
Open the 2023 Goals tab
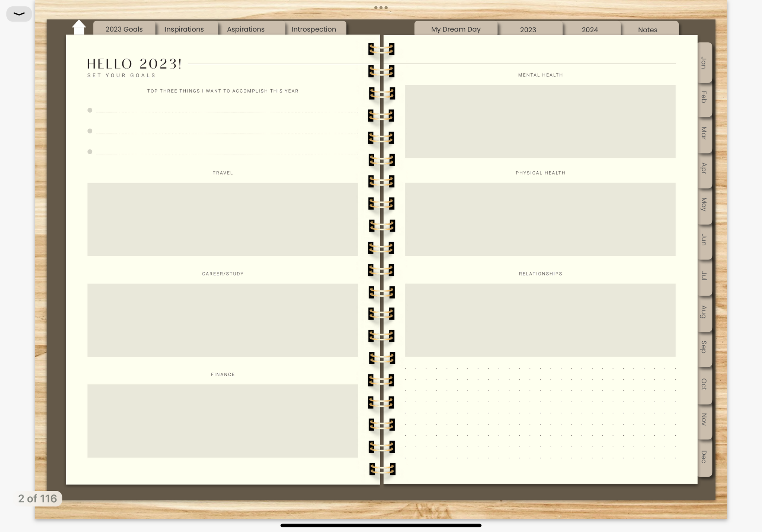pyautogui.click(x=124, y=29)
